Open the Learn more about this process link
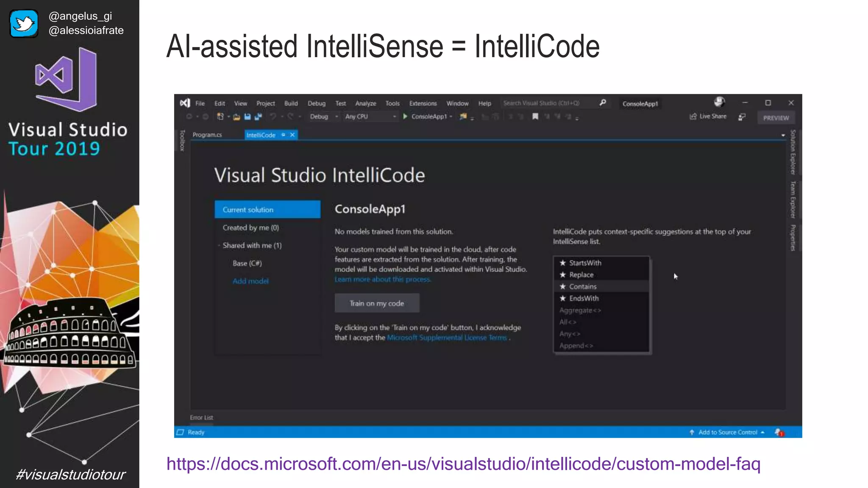 click(383, 279)
